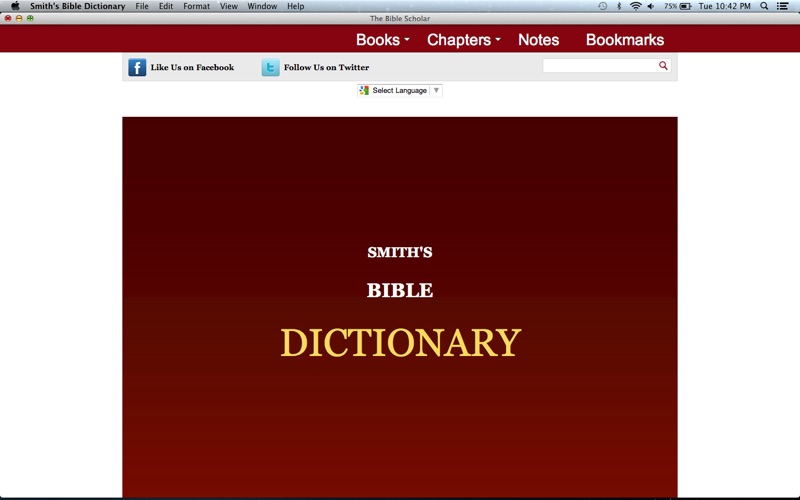Click the magnifier icon in search box
The height and width of the screenshot is (500, 800).
(663, 66)
